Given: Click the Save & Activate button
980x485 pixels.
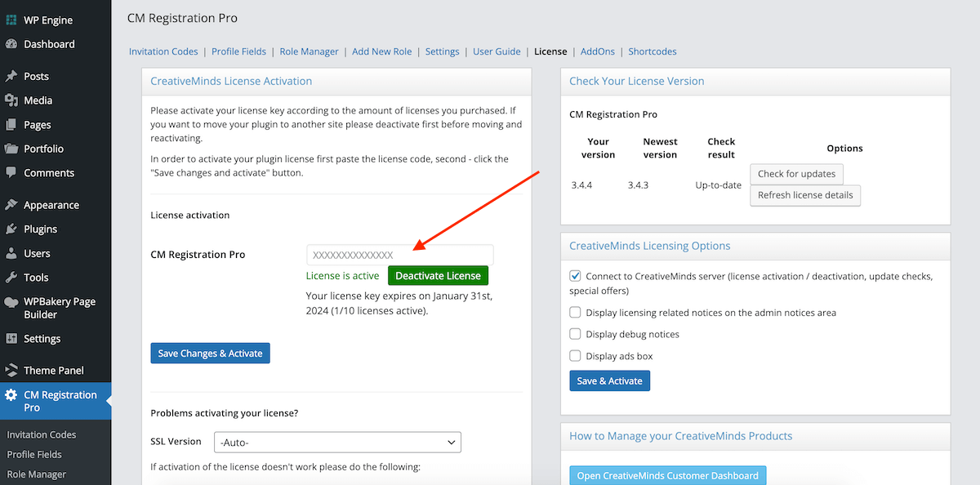Looking at the screenshot, I should [609, 381].
